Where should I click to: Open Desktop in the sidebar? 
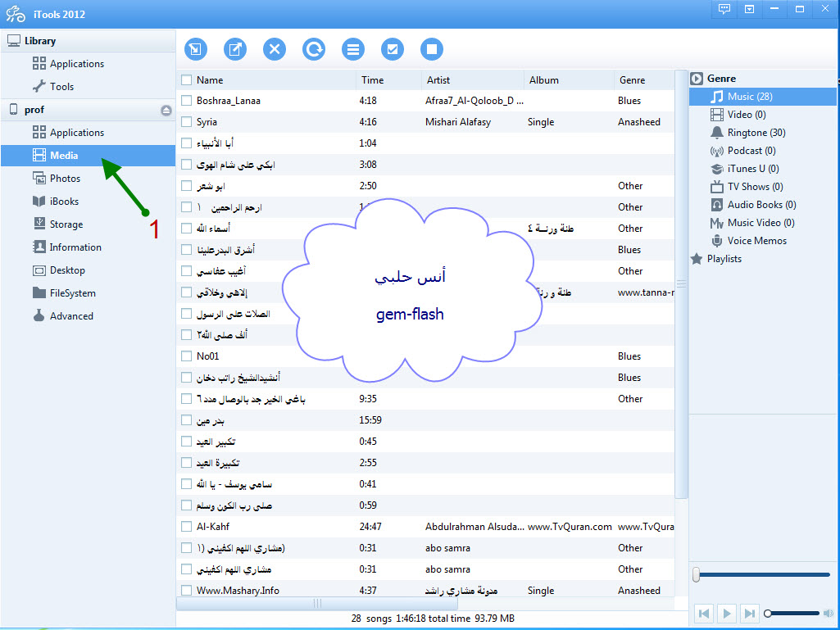click(59, 270)
